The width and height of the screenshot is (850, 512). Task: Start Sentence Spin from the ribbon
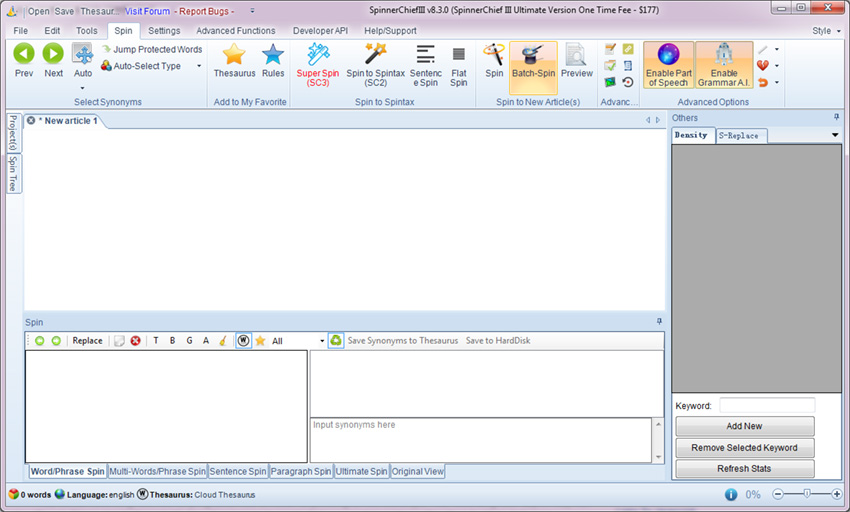tap(426, 65)
